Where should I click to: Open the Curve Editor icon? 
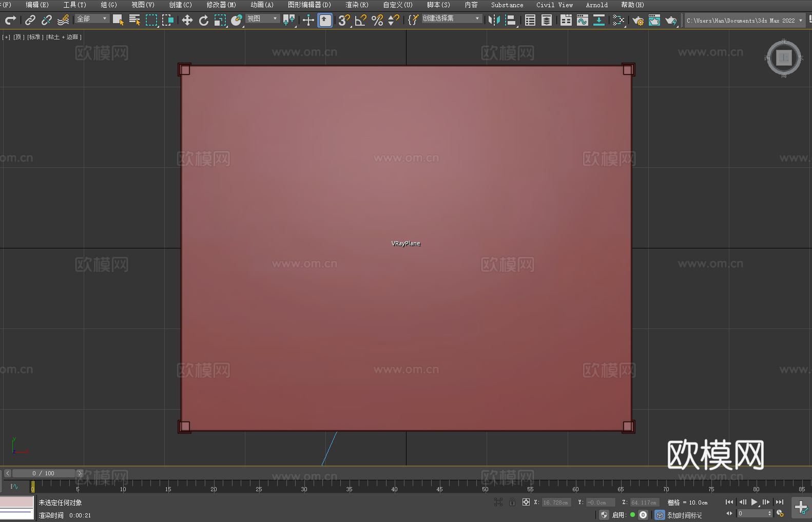(583, 20)
